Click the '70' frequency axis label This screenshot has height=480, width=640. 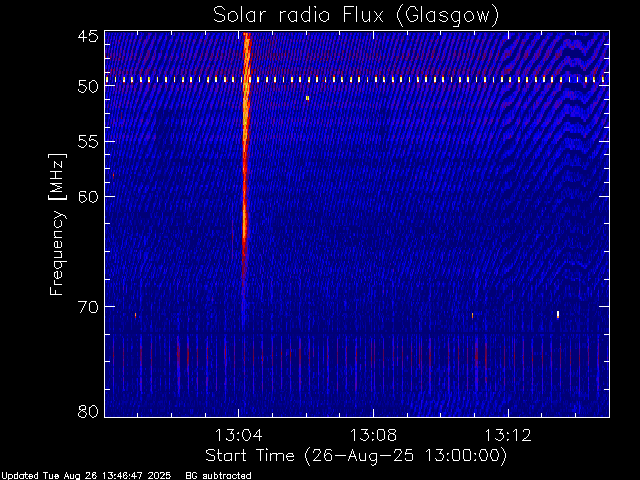coord(88,307)
